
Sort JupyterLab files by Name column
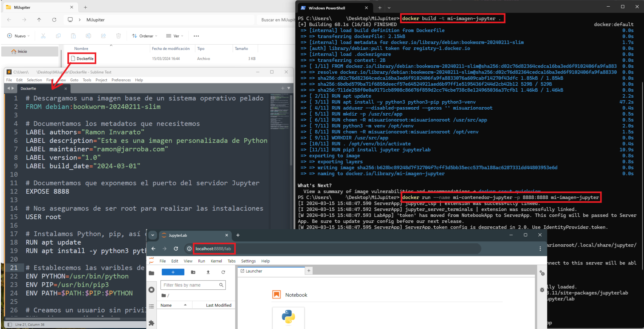pyautogui.click(x=174, y=305)
